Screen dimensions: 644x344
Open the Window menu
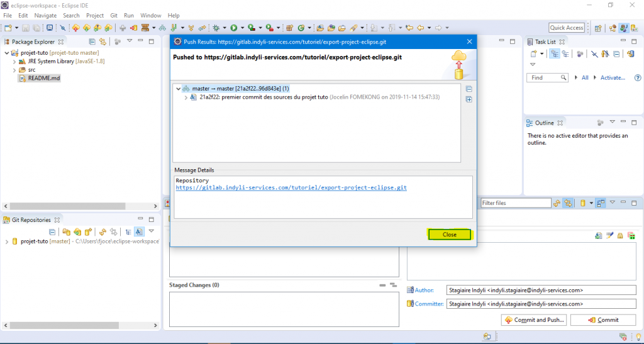(x=151, y=15)
